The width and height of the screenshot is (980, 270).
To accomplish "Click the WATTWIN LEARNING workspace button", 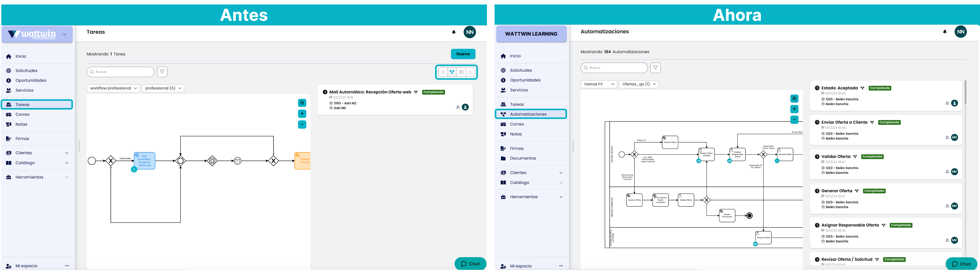I will pos(531,34).
